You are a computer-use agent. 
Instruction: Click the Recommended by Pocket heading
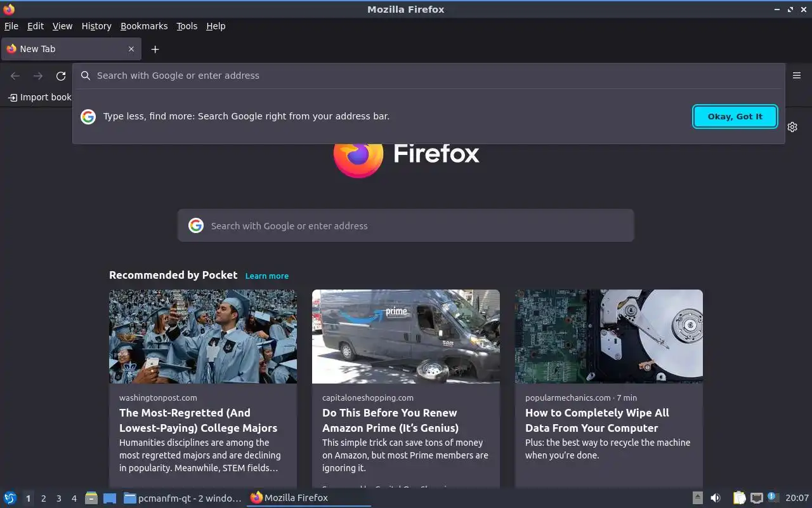[173, 275]
